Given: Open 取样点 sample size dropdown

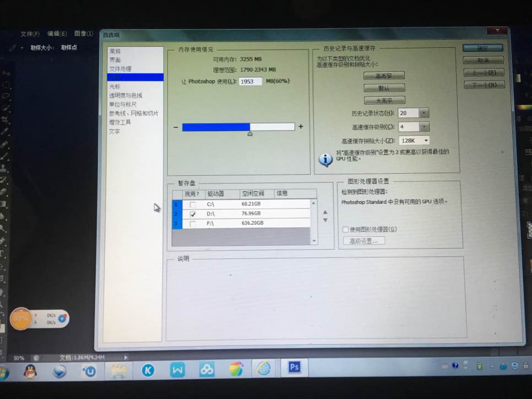Looking at the screenshot, I should click(x=69, y=47).
